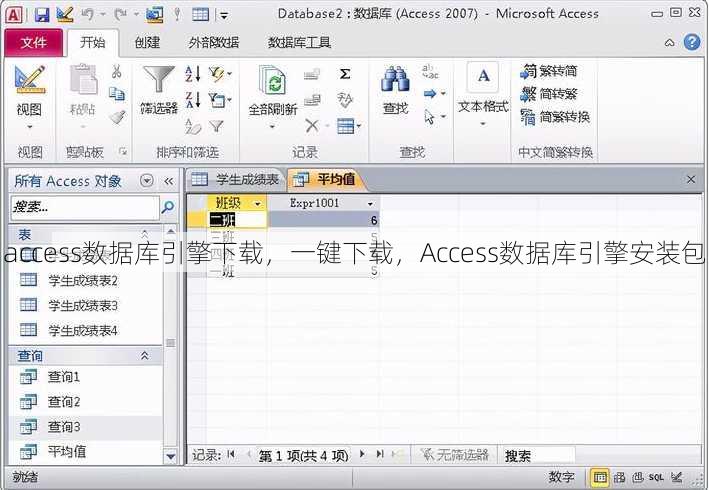Image resolution: width=709 pixels, height=490 pixels.
Task: Click the record navigator 搜索 box
Action: 537,455
